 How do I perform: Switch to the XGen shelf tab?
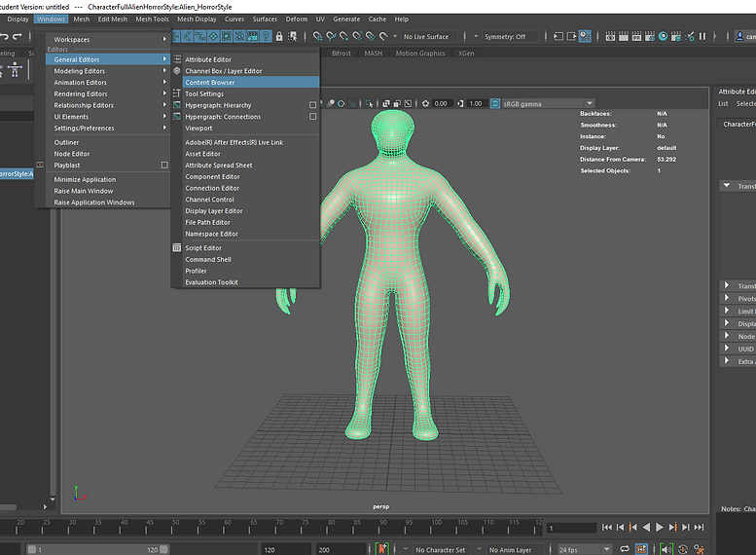(466, 54)
